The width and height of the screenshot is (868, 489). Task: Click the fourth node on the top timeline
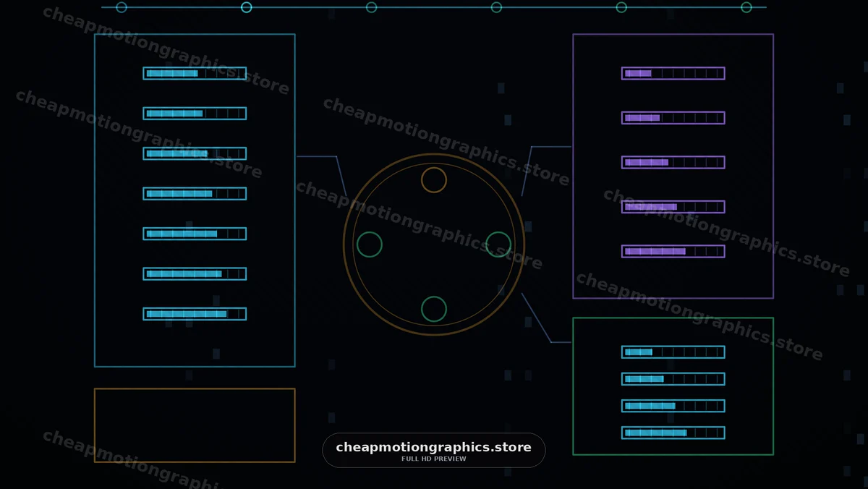(x=496, y=7)
